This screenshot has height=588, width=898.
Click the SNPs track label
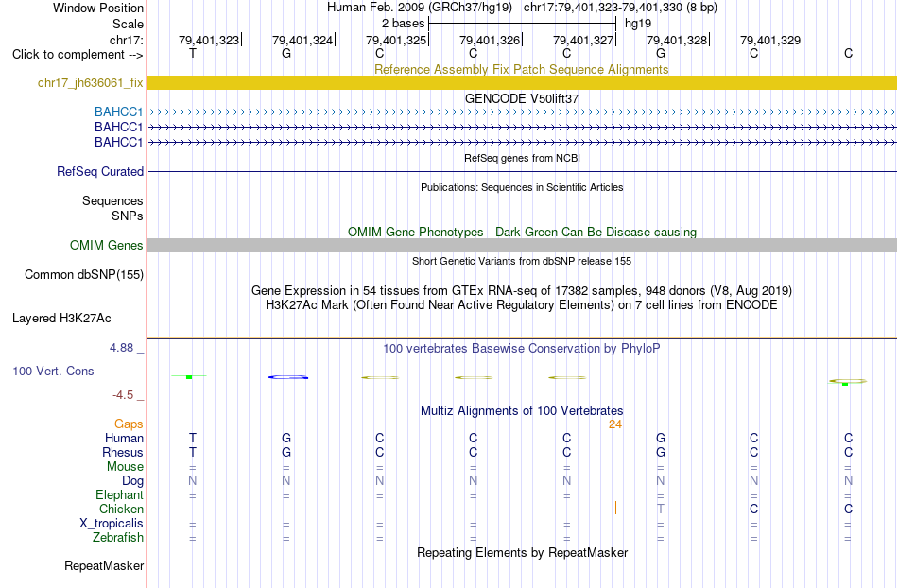128,216
